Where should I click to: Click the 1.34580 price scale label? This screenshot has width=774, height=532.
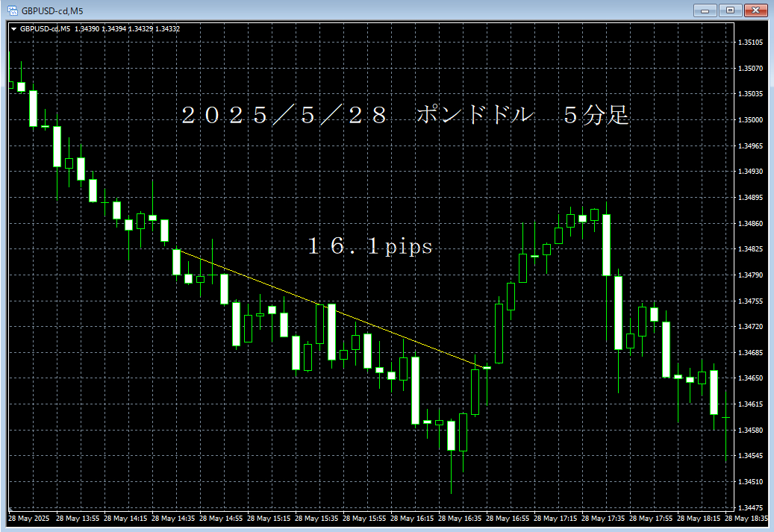(750, 431)
